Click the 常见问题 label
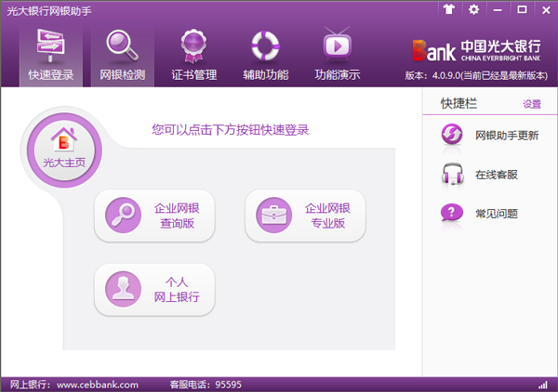Image resolution: width=558 pixels, height=392 pixels. [497, 214]
